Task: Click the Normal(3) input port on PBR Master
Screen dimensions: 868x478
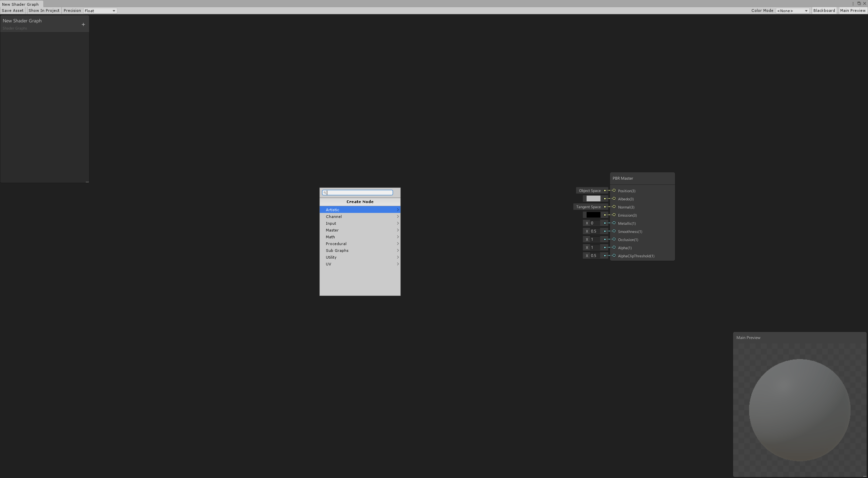Action: (x=614, y=207)
